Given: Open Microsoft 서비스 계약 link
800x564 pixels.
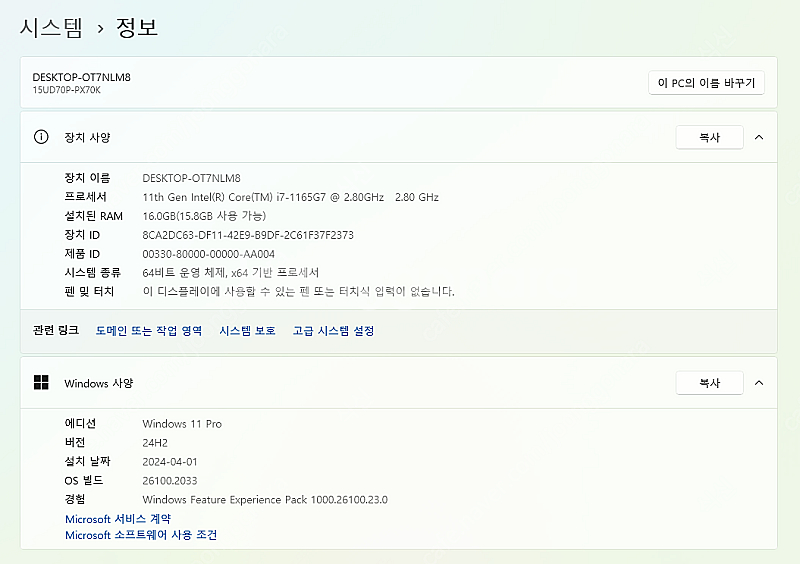Looking at the screenshot, I should 118,519.
